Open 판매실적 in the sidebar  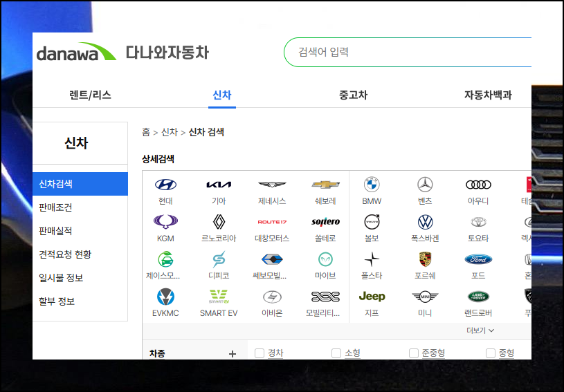[55, 231]
